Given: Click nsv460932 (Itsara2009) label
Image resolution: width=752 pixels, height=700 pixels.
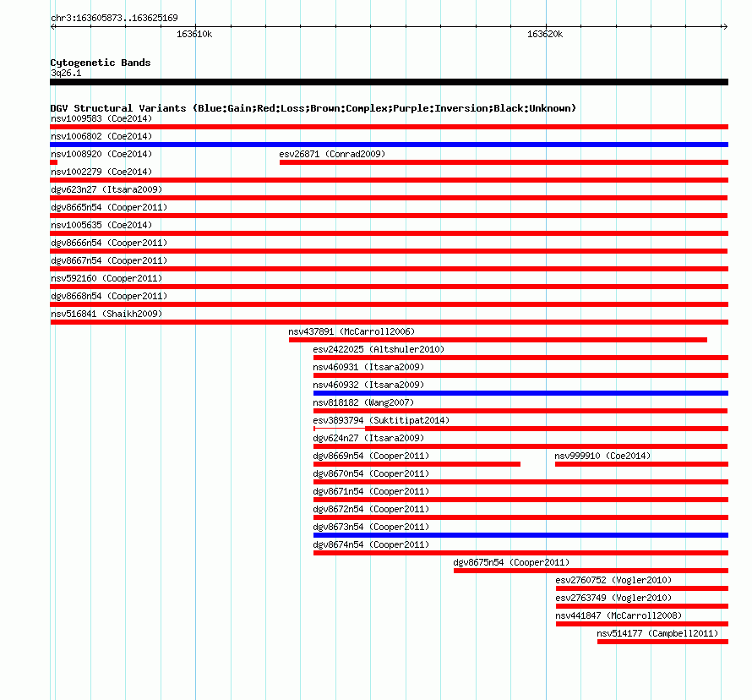Looking at the screenshot, I should [368, 385].
